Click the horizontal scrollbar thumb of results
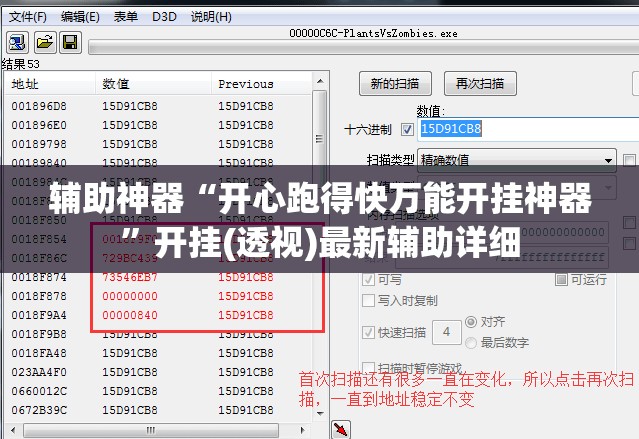The image size is (639, 439). click(x=151, y=430)
